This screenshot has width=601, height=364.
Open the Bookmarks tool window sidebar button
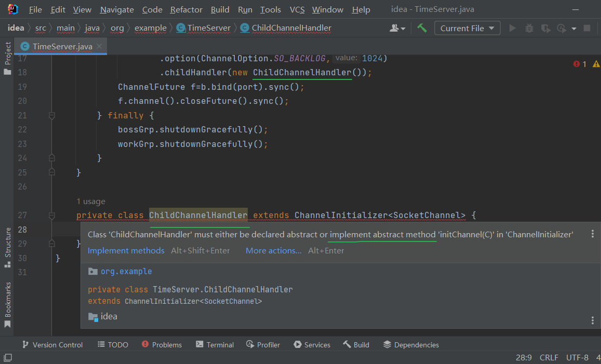tap(7, 305)
